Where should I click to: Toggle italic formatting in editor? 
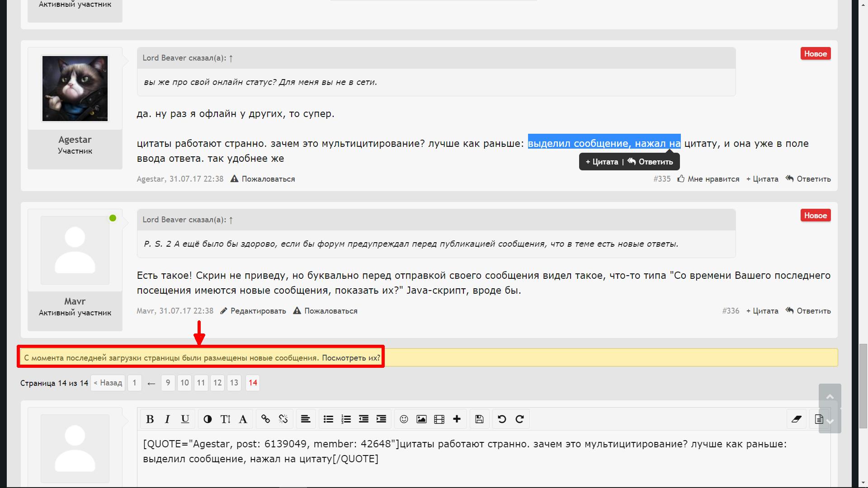167,419
